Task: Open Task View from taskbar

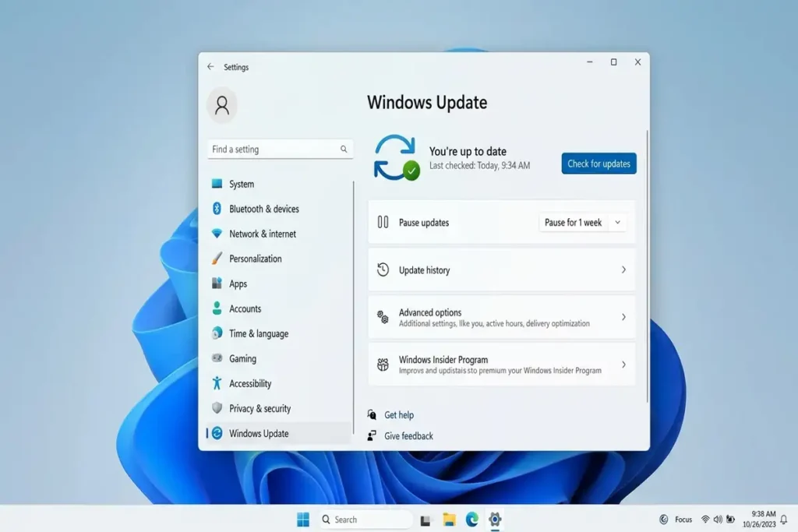Action: [x=425, y=520]
